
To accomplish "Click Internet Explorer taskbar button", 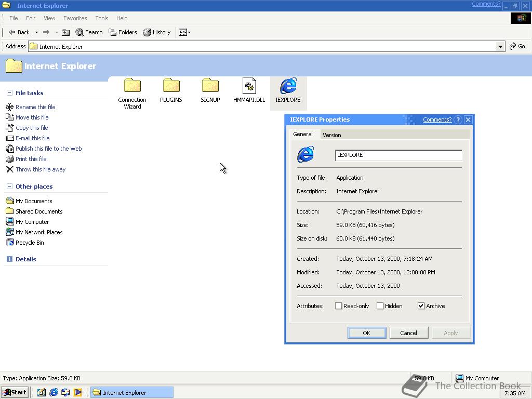I will tap(132, 392).
